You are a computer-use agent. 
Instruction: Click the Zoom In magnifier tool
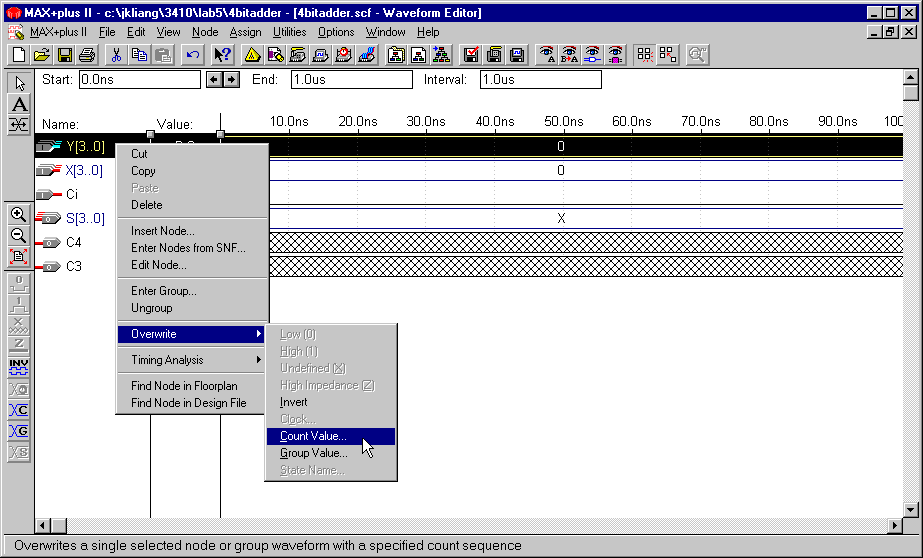19,214
